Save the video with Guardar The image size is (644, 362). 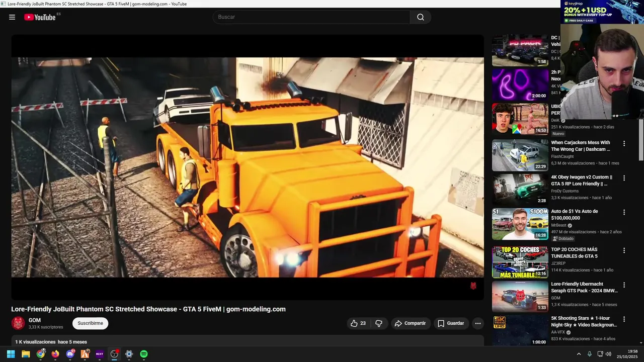click(451, 323)
